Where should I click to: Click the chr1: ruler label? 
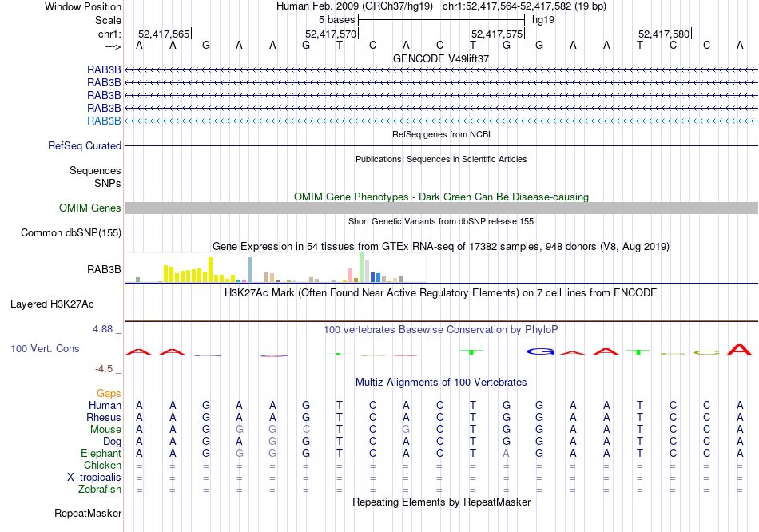tap(109, 34)
